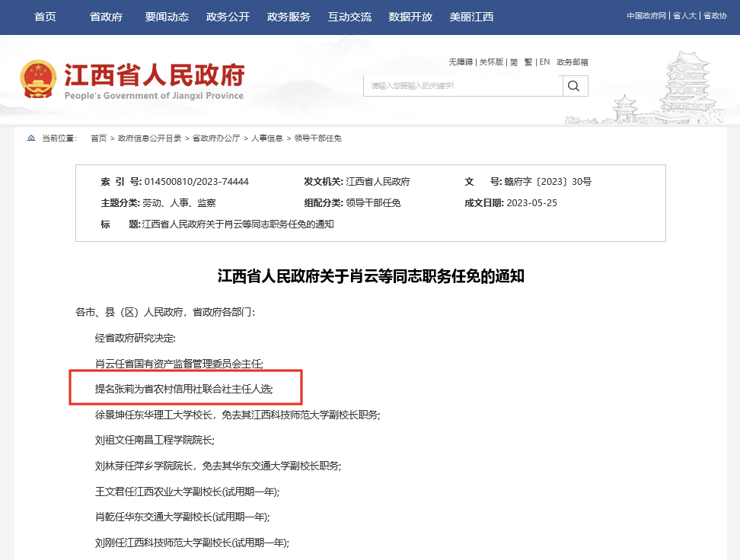
Task: Click breadcrumb 领导干部任免
Action: coord(317,138)
